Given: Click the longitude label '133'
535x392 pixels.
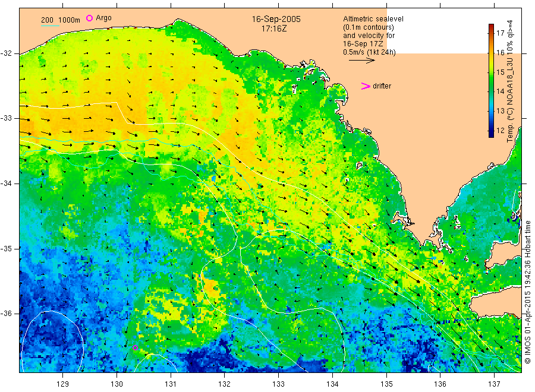Looking at the screenshot, I should coord(278,384).
